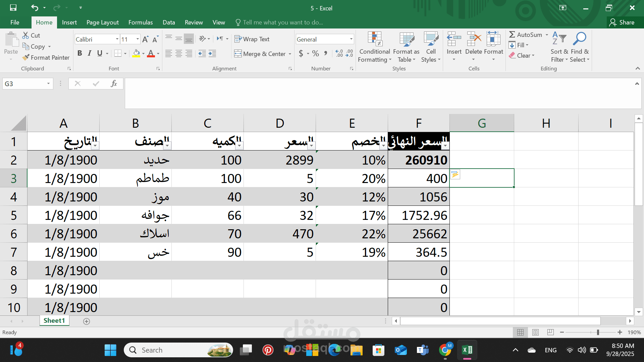Toggle Wrap Text on selected cell

tap(252, 39)
